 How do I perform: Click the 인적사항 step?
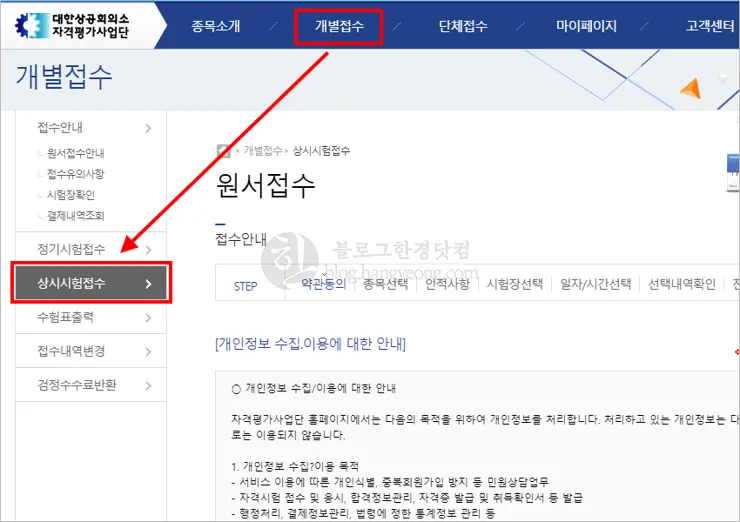click(447, 284)
